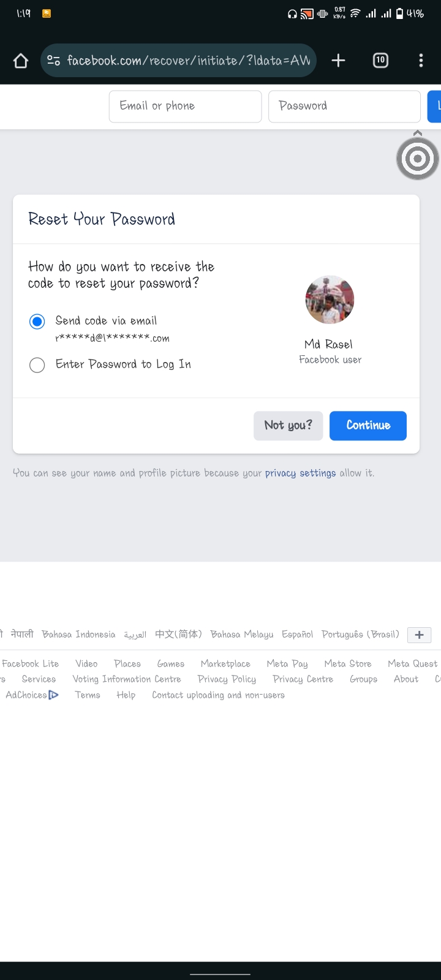Click the Email or phone field
Viewport: 441px width, 980px height.
(x=185, y=106)
